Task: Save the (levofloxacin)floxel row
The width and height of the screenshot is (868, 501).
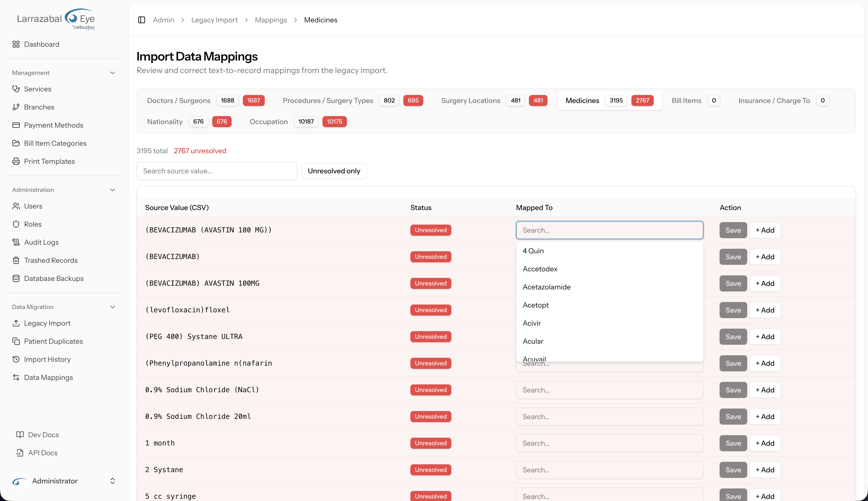Action: pos(733,310)
